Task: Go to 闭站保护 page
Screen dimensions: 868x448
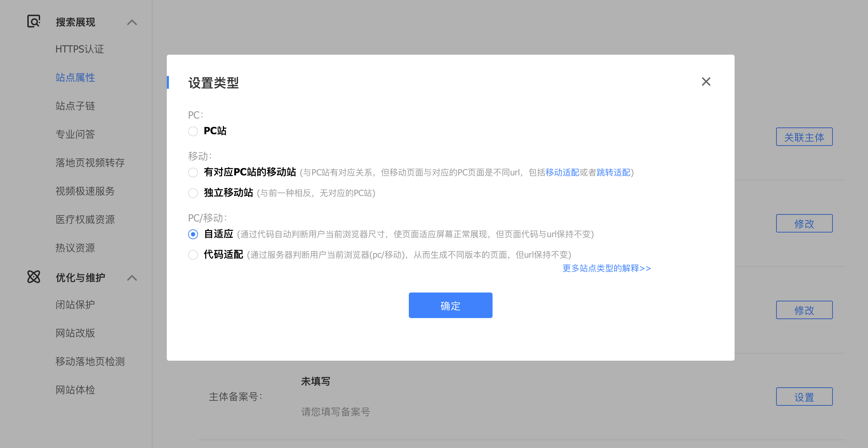Action: click(75, 304)
